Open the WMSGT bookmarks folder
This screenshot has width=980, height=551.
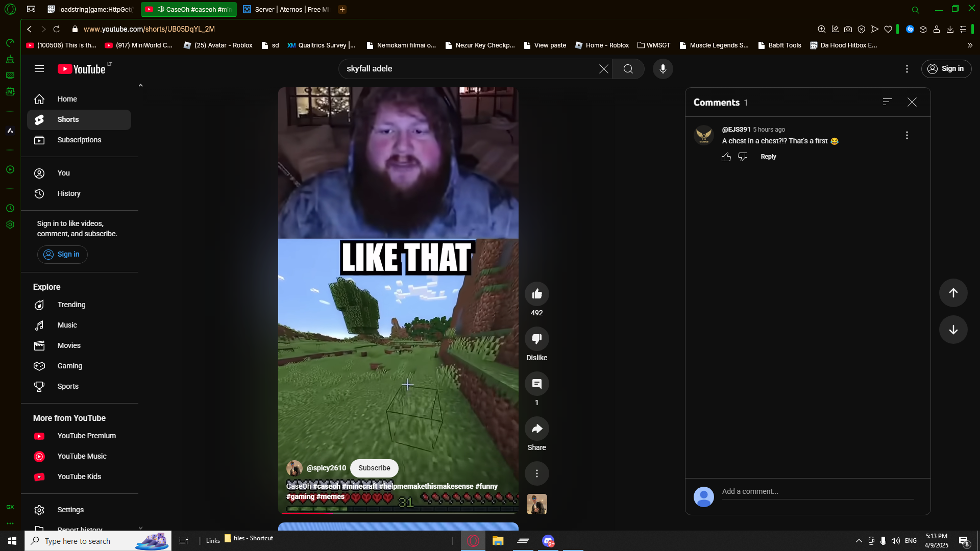(x=654, y=45)
